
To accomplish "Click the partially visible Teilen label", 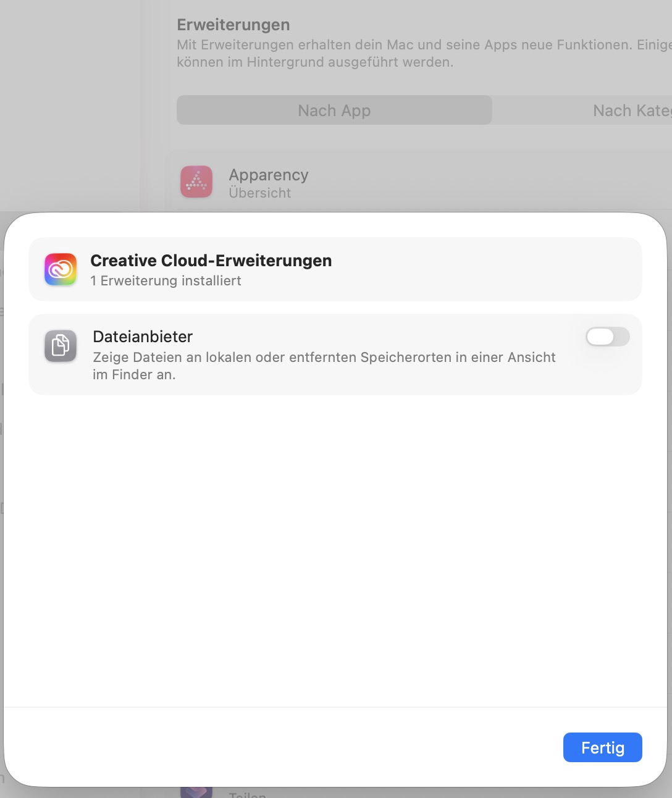I will (247, 794).
